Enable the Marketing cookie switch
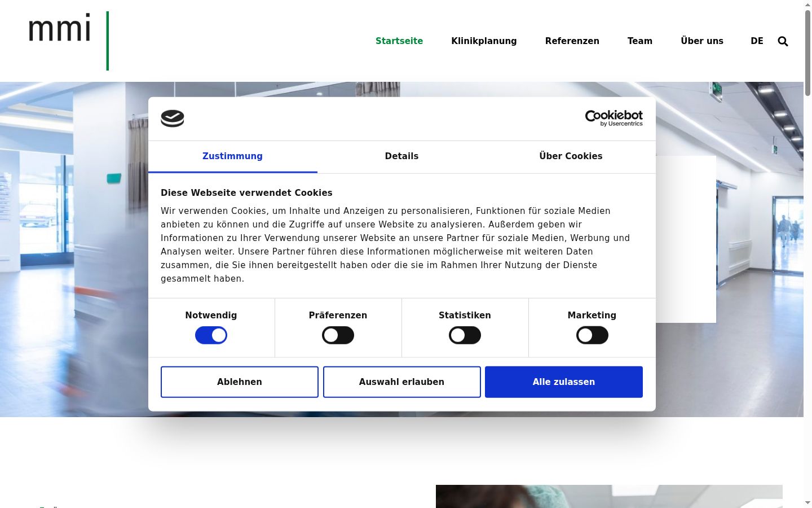 592,335
